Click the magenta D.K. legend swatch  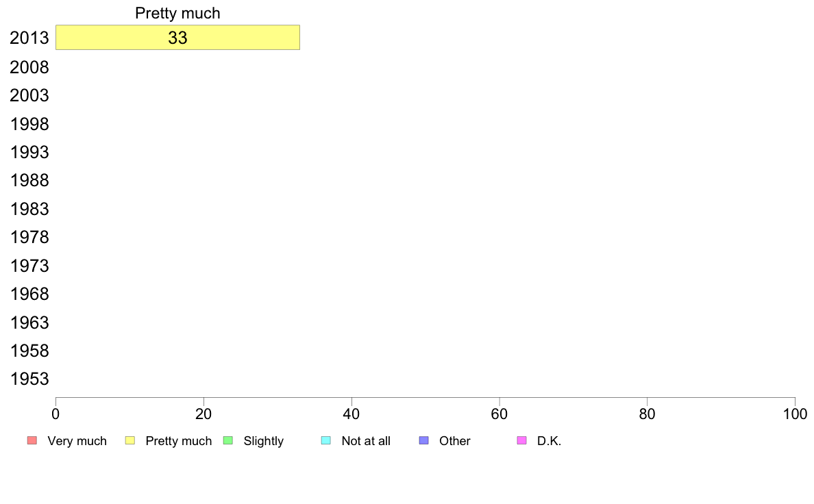(521, 440)
